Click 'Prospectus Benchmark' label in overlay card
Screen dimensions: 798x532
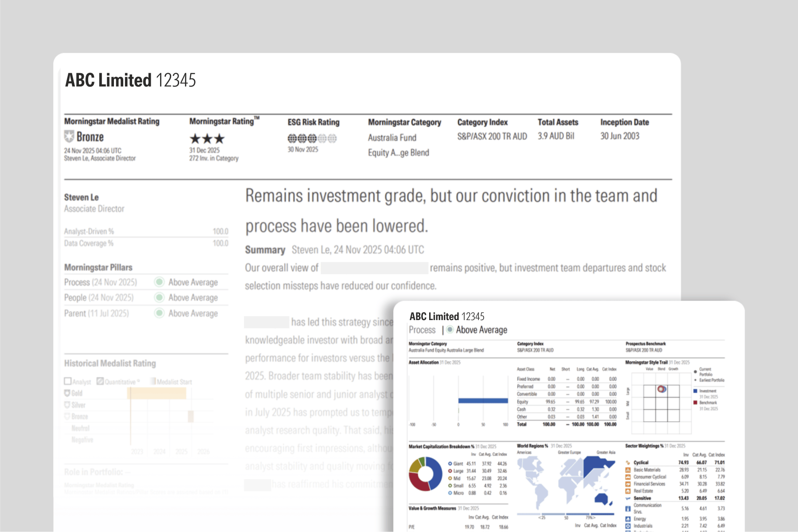click(645, 344)
